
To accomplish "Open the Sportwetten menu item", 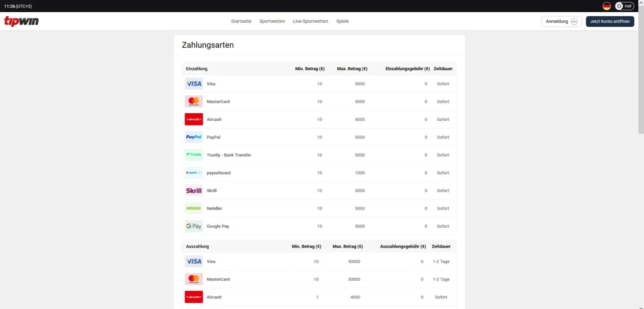I will (x=272, y=21).
